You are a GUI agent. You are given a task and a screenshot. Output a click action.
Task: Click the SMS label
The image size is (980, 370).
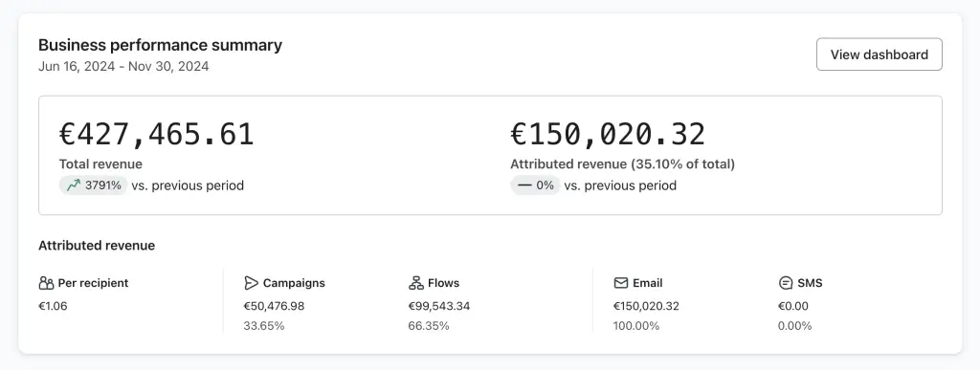coord(810,283)
